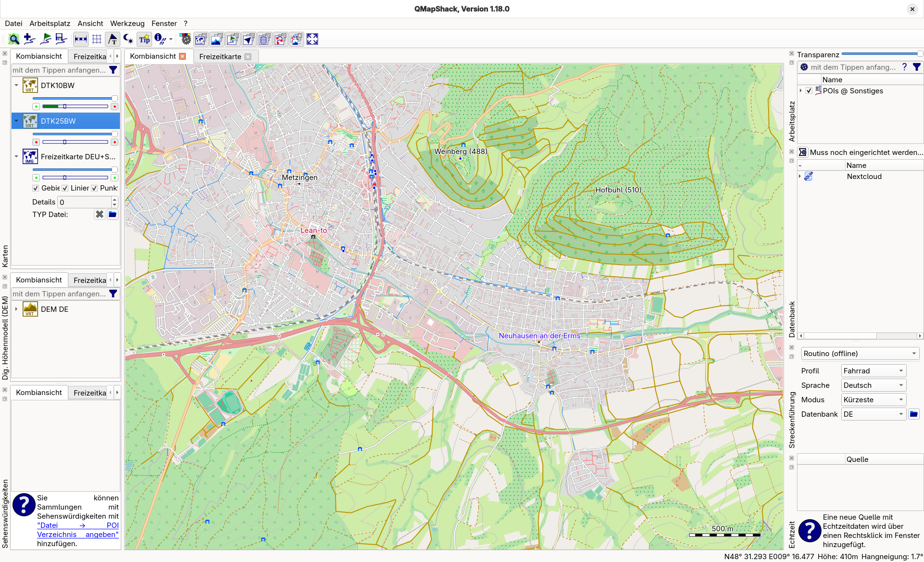The height and width of the screenshot is (562, 924).
Task: Click the Transparenz slider
Action: (881, 54)
